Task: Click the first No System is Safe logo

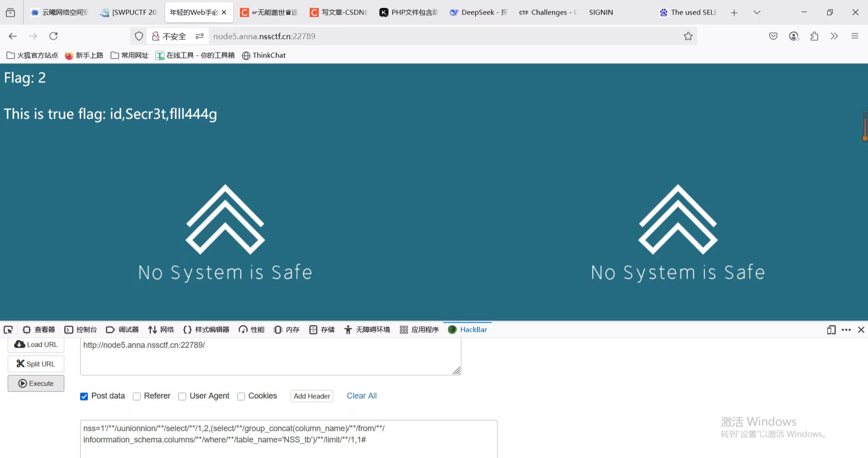Action: 225,233
